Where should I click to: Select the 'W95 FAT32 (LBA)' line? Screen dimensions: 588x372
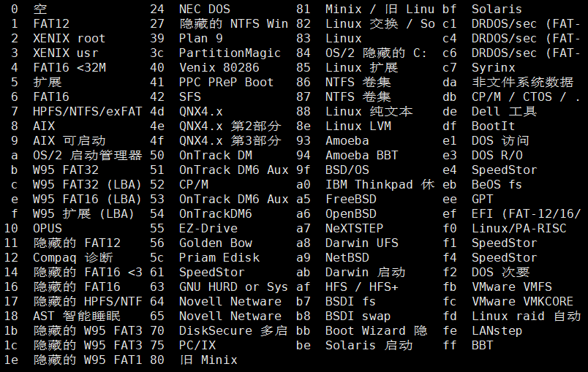87,184
